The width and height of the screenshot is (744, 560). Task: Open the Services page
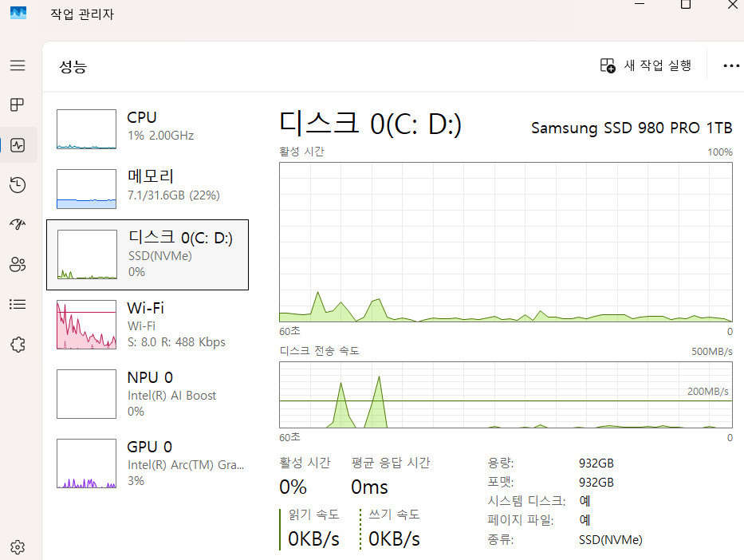coord(18,344)
